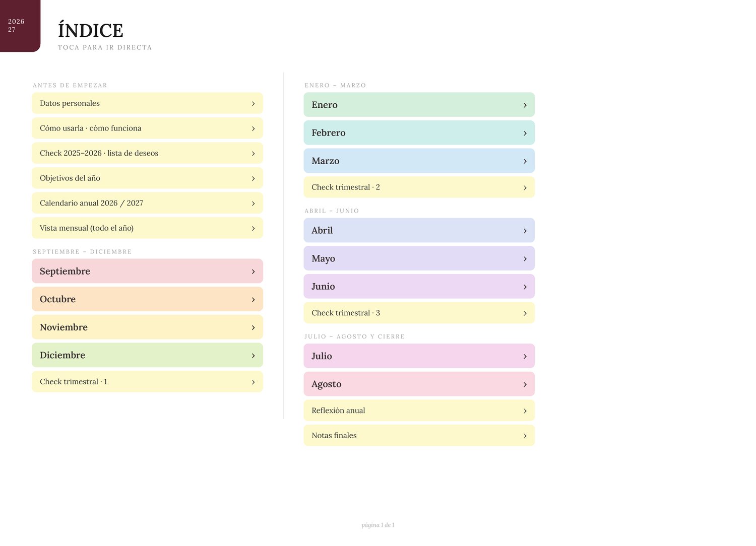Open the Febrero month link
Screen dimensions: 756x546
pyautogui.click(x=419, y=133)
